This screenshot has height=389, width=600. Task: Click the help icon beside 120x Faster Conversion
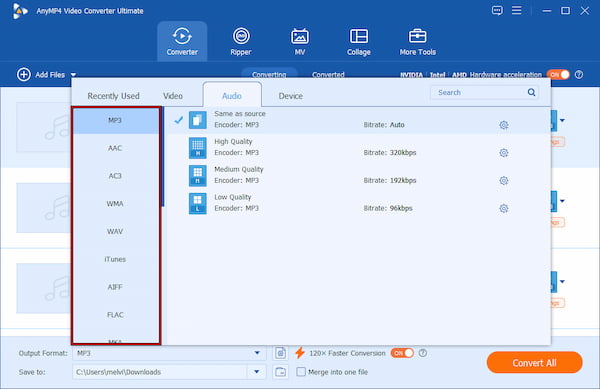[x=422, y=353]
